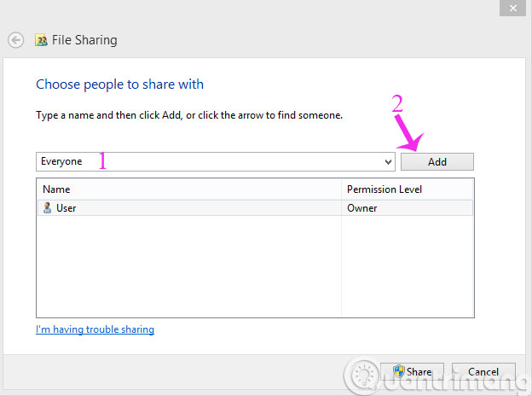Click divider between Name and Permission Level headers

point(341,189)
